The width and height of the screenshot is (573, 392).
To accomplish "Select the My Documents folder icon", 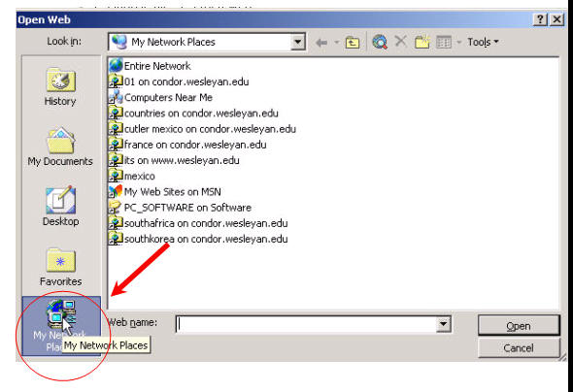I will 60,142.
